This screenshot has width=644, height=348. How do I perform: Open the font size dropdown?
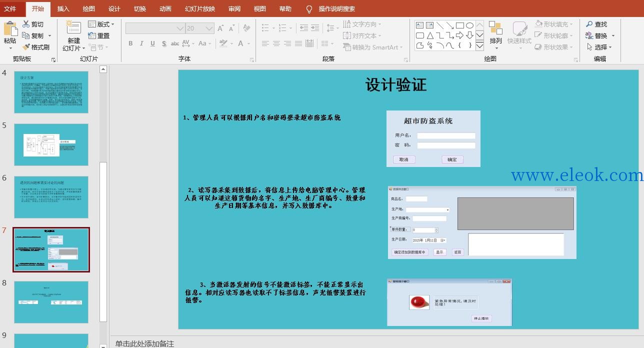(x=209, y=28)
